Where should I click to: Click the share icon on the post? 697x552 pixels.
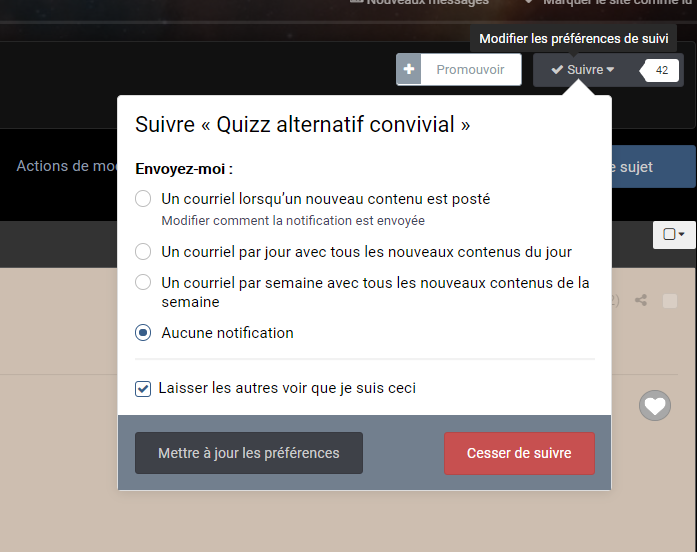[x=641, y=300]
